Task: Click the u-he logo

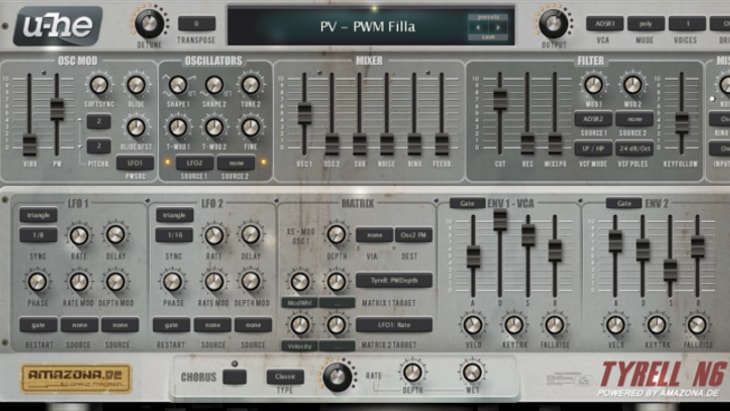Action: (x=58, y=26)
